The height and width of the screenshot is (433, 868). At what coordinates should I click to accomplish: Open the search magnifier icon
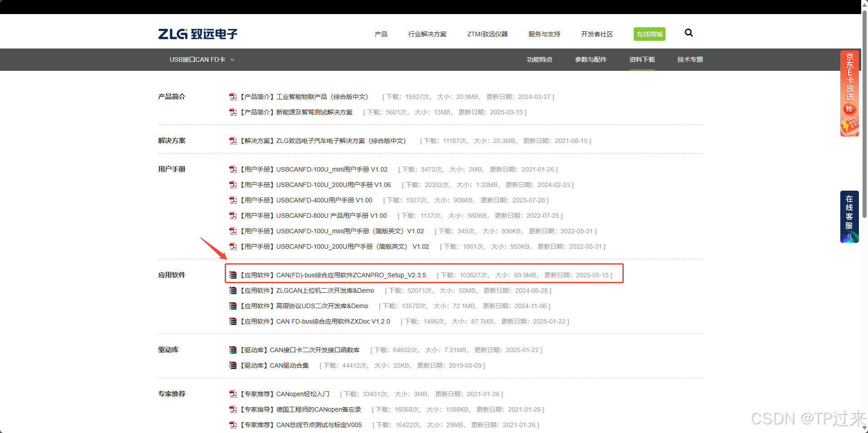click(x=689, y=33)
